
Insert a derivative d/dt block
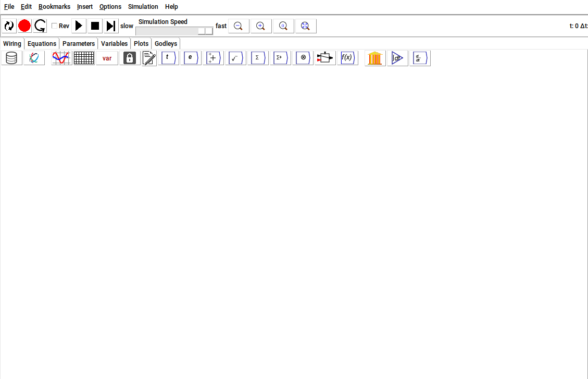(x=420, y=58)
